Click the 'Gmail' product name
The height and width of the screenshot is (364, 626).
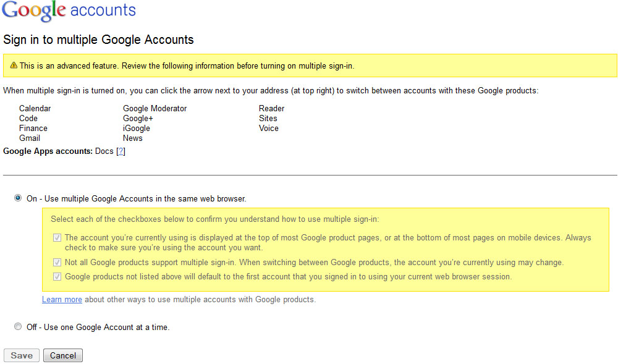pos(30,138)
